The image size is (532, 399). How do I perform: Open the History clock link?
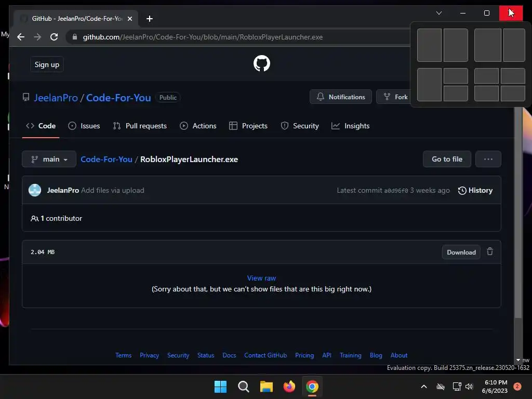tap(475, 190)
